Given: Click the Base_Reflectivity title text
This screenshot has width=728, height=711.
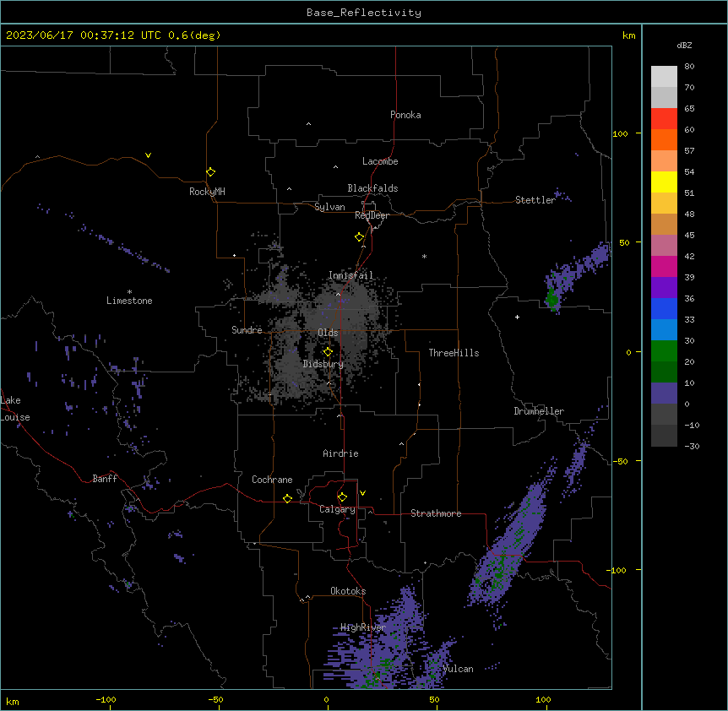Looking at the screenshot, I should pos(364,13).
